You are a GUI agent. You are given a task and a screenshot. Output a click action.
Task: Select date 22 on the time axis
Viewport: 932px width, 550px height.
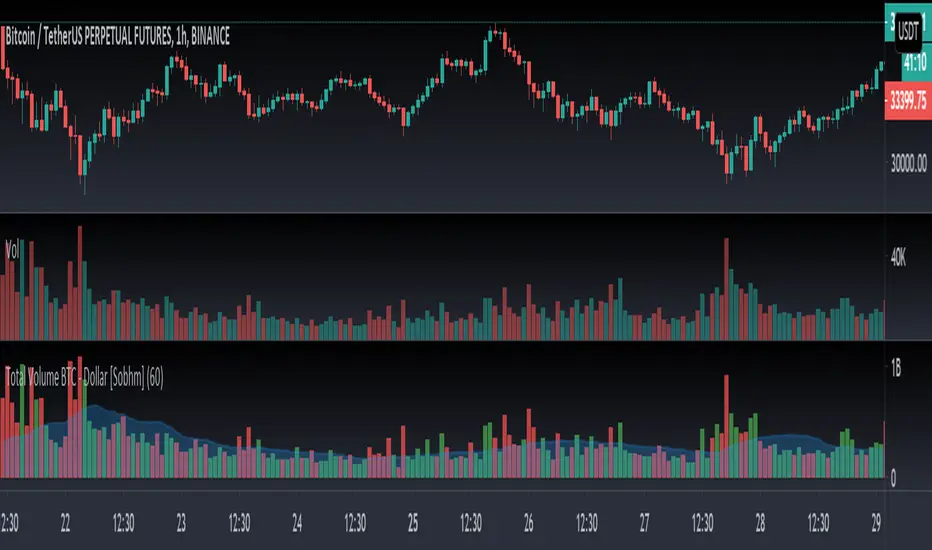tap(66, 524)
